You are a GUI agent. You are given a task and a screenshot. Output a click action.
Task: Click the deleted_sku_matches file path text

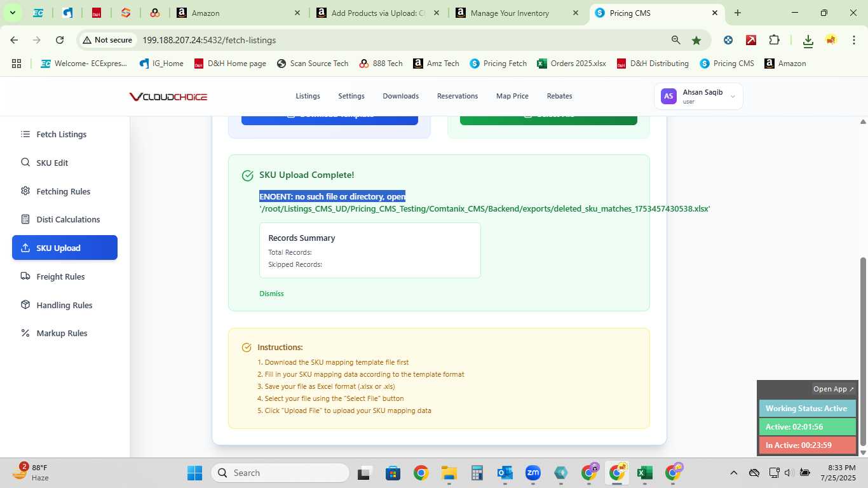tap(485, 208)
